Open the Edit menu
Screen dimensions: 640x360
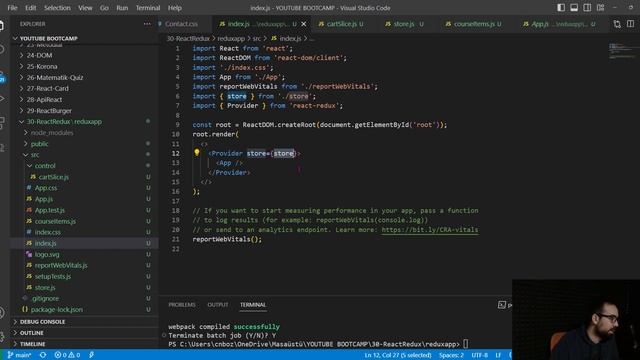31,8
